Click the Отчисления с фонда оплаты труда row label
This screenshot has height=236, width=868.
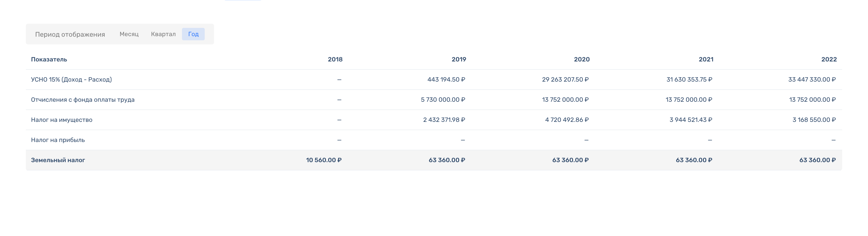tap(82, 100)
